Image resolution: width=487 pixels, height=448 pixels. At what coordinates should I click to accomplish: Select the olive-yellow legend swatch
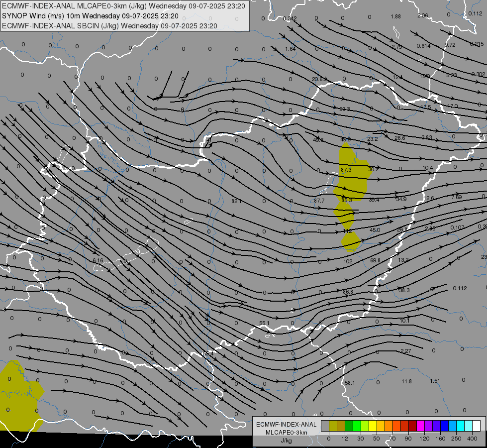point(333,426)
